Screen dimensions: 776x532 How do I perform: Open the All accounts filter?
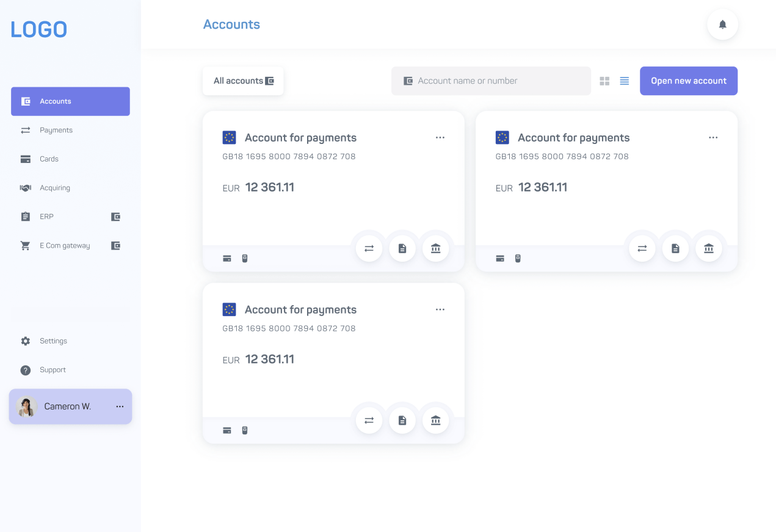(x=243, y=81)
